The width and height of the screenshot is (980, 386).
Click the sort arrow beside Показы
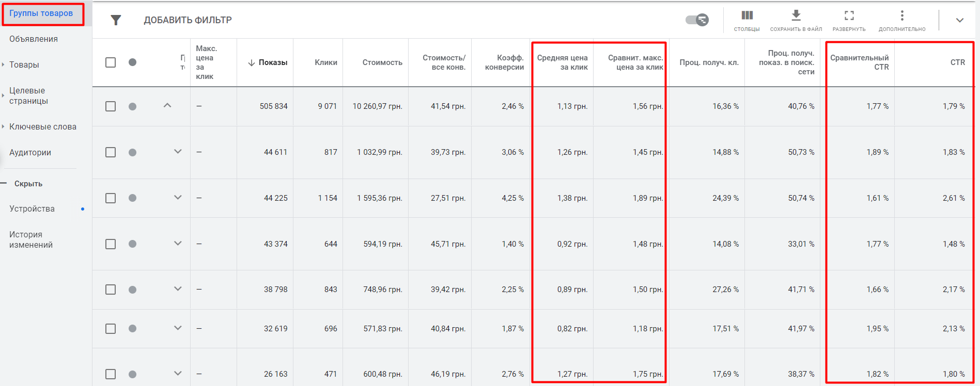pos(252,63)
